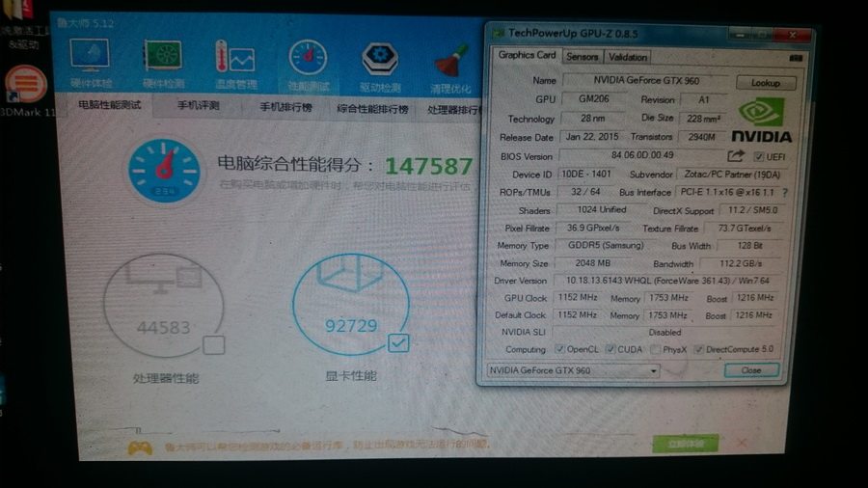The width and height of the screenshot is (868, 488).
Task: Click the BIOS share/export arrow icon in GPU-Z
Action: click(x=735, y=156)
